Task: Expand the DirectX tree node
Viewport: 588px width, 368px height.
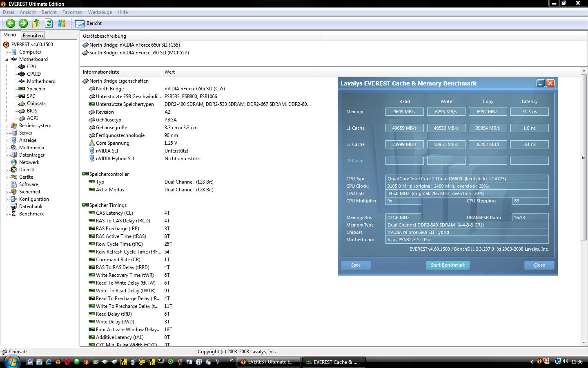Action: tap(7, 170)
